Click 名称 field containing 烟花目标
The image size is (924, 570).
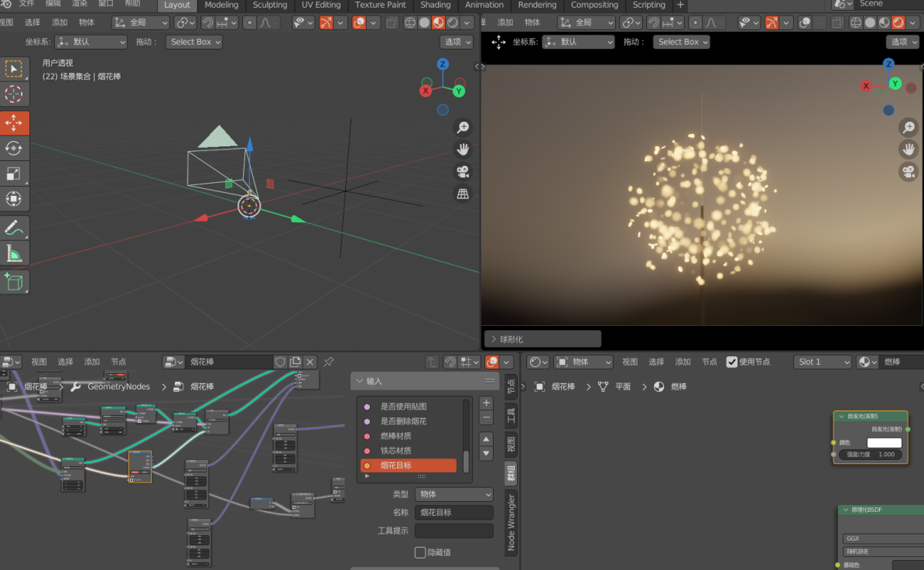click(x=453, y=512)
